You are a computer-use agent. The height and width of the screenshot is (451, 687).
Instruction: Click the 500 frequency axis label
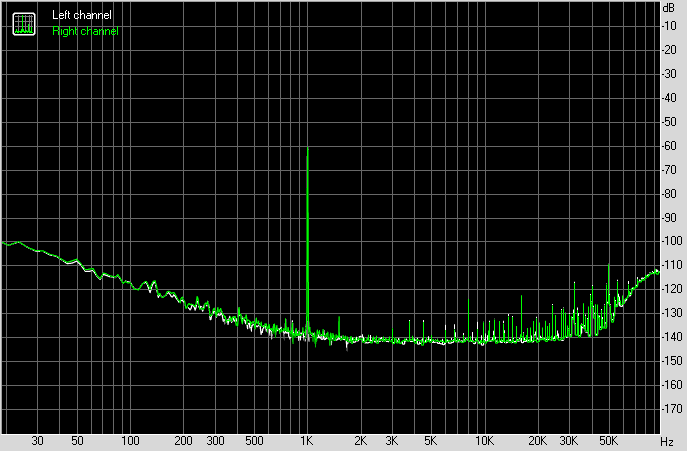pyautogui.click(x=254, y=441)
